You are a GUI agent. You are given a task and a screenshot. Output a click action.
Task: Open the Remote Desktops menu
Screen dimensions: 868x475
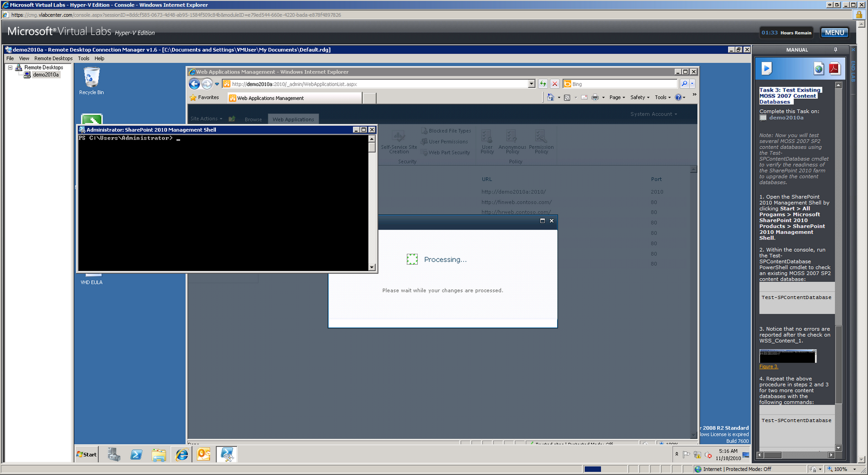coord(53,59)
